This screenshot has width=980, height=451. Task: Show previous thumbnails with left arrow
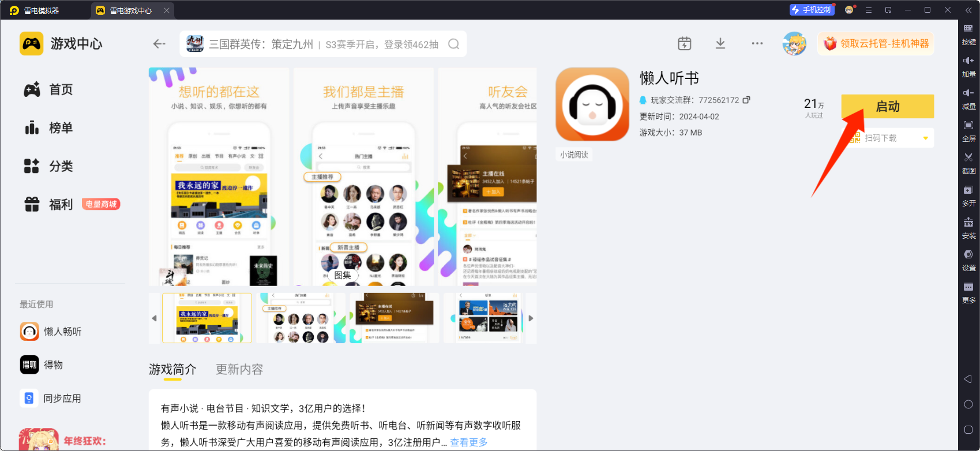pos(154,318)
